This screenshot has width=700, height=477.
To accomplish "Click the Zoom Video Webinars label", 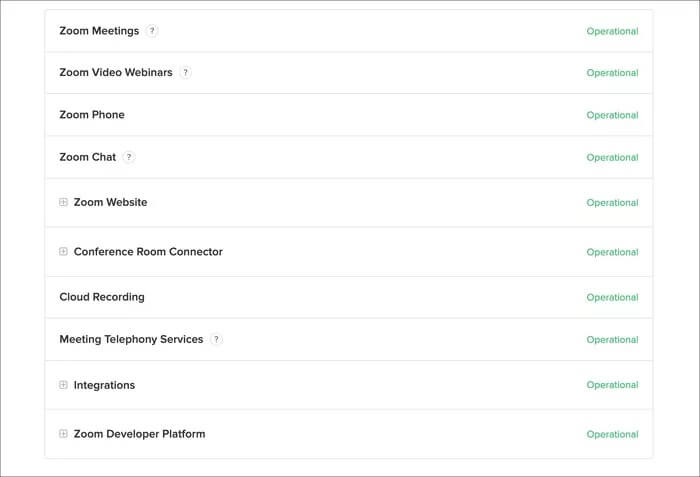I will pos(116,72).
